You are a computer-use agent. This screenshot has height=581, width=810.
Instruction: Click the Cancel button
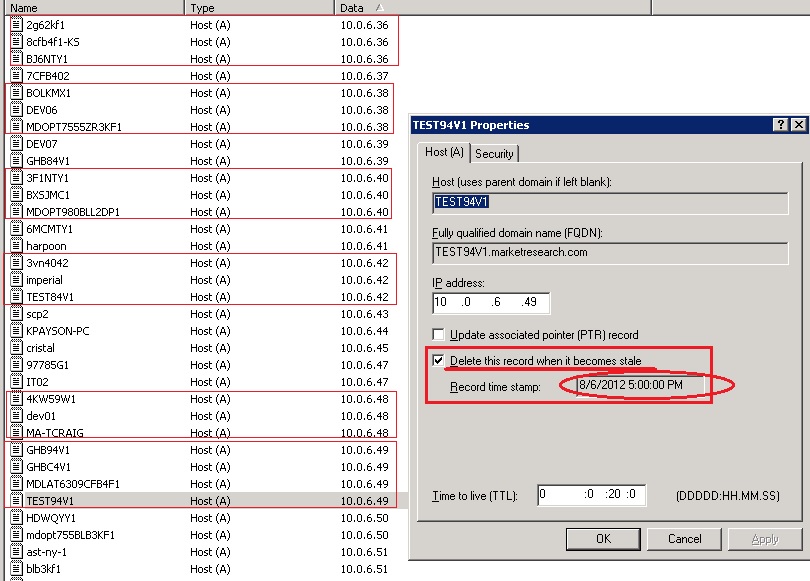click(684, 538)
